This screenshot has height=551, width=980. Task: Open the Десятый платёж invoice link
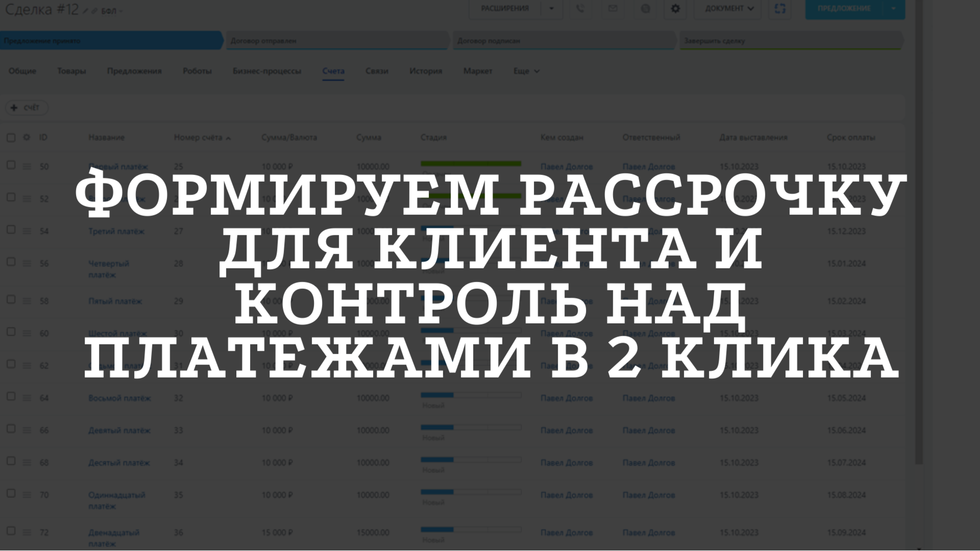pyautogui.click(x=119, y=463)
